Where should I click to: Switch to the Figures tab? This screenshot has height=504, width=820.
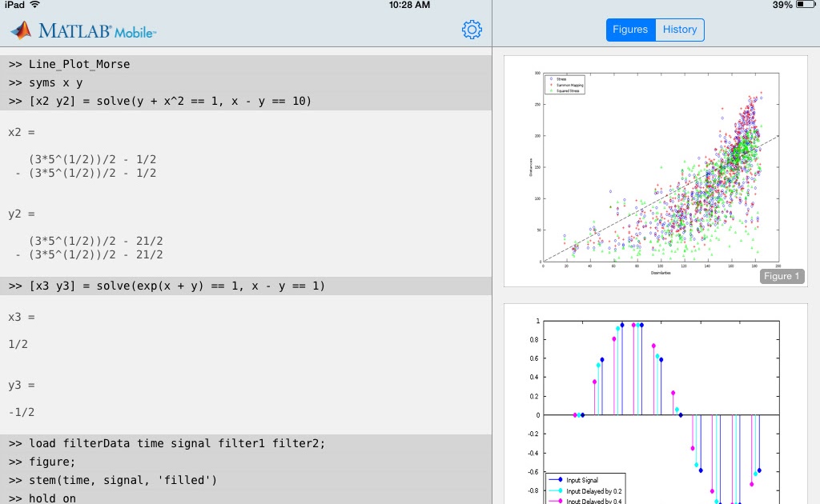tap(631, 30)
